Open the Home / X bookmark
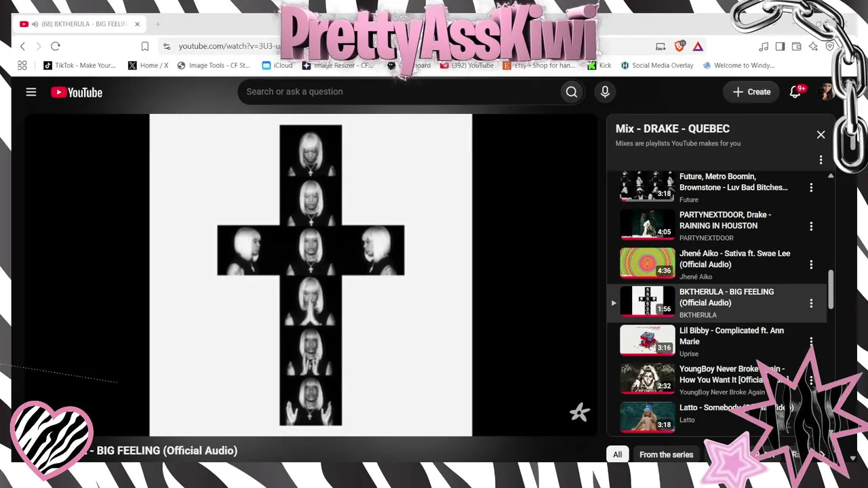Image resolution: width=868 pixels, height=488 pixels. pos(148,66)
